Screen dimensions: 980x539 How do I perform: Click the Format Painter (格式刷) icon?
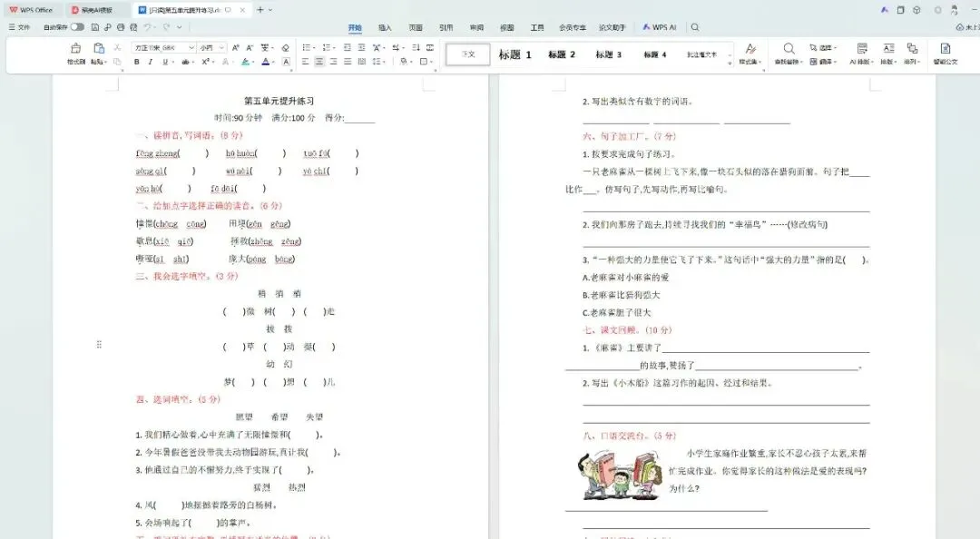[x=75, y=49]
